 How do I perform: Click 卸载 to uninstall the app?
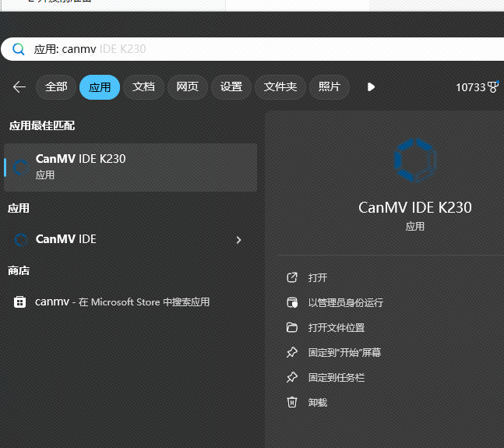[x=318, y=402]
